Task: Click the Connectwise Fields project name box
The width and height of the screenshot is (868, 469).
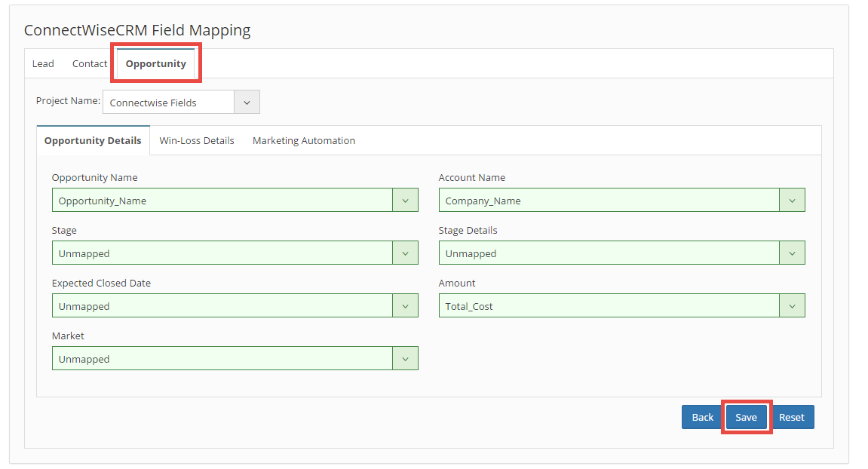Action: click(168, 103)
